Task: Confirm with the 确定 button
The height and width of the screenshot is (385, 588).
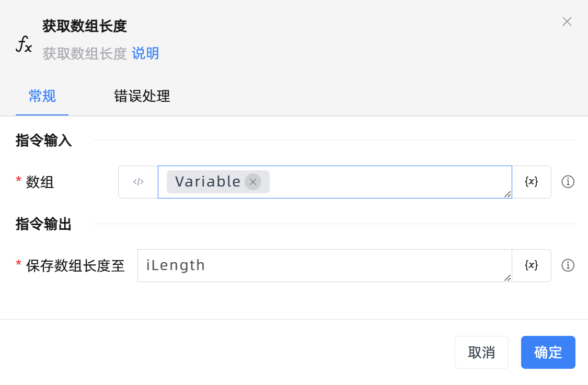Action: tap(548, 352)
